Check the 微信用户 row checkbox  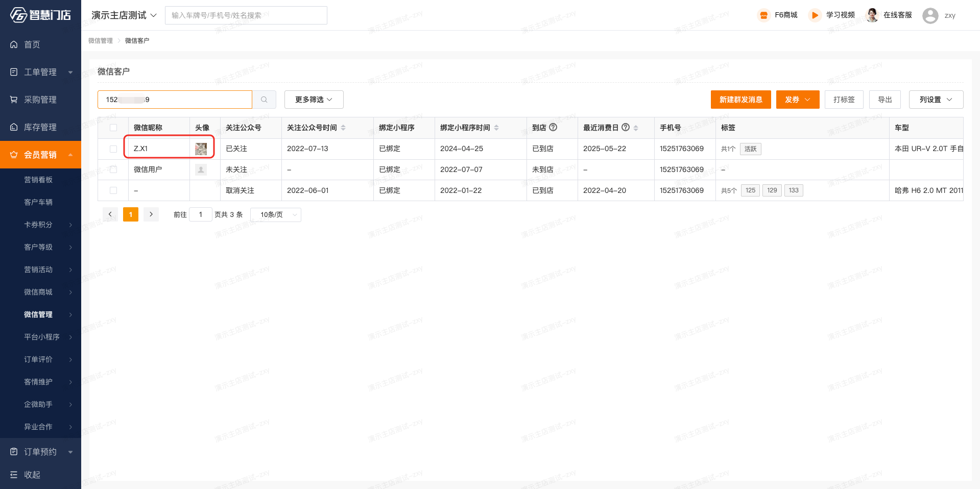click(x=113, y=169)
